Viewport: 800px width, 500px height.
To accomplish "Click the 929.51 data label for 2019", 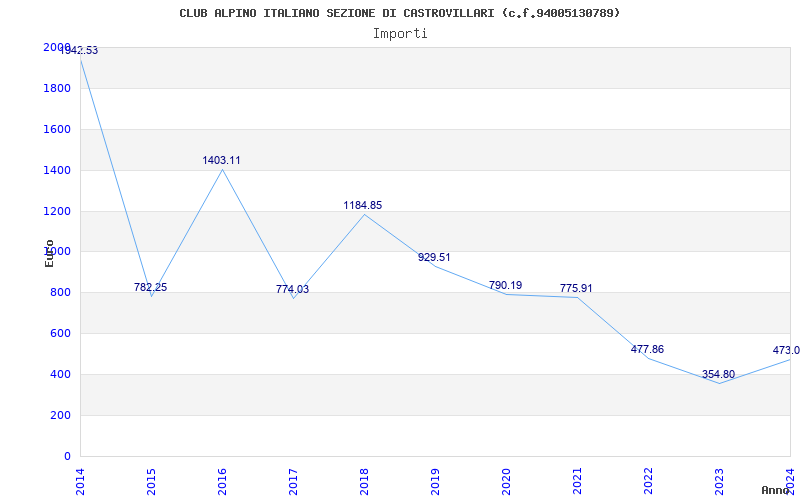I will tap(434, 258).
